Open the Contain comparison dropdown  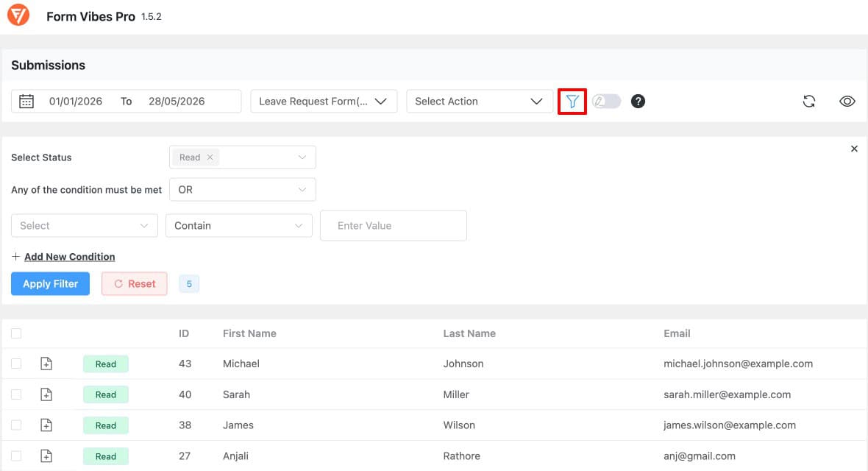point(238,225)
